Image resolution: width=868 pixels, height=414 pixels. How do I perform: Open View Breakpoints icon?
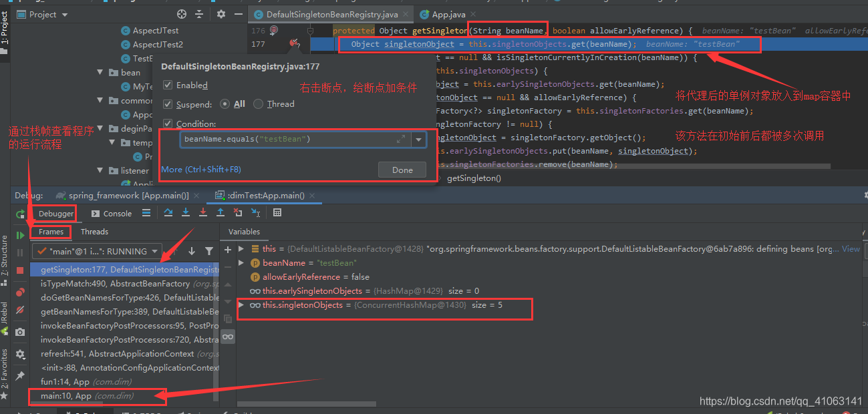click(x=20, y=292)
